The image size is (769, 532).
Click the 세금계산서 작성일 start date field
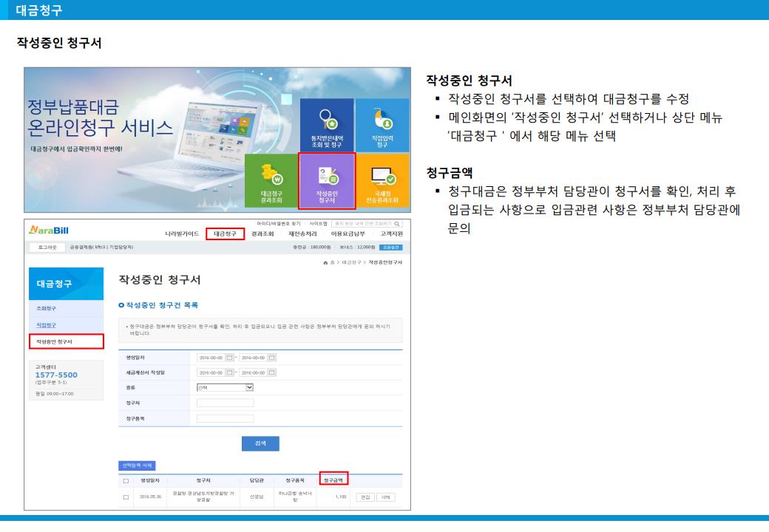pos(211,373)
